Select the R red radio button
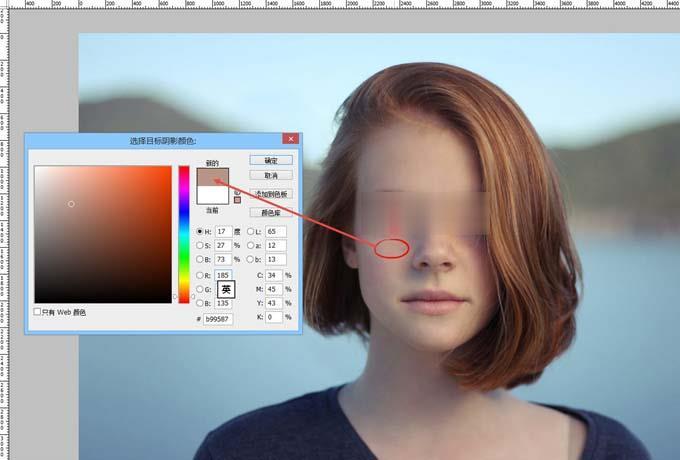This screenshot has height=460, width=680. click(200, 274)
